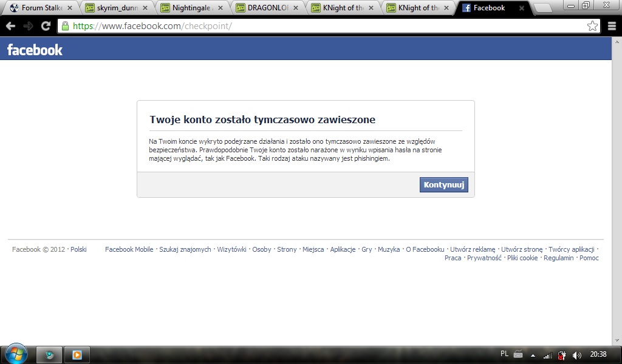Open the Miejsca footer link
The width and height of the screenshot is (622, 364).
click(x=313, y=249)
